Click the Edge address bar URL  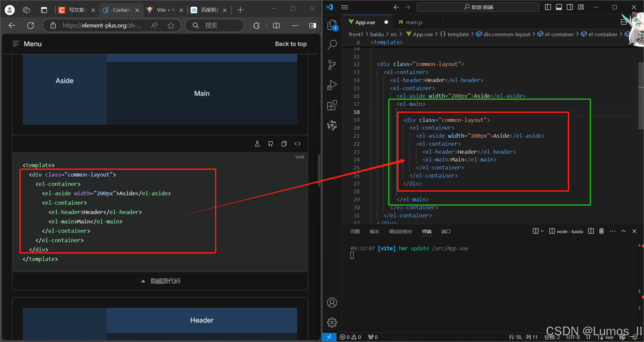(102, 25)
